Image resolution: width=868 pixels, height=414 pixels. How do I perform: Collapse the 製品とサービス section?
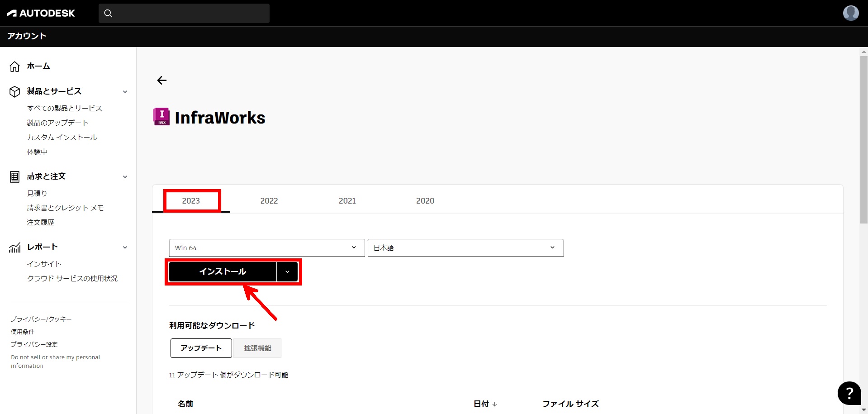[x=125, y=92]
